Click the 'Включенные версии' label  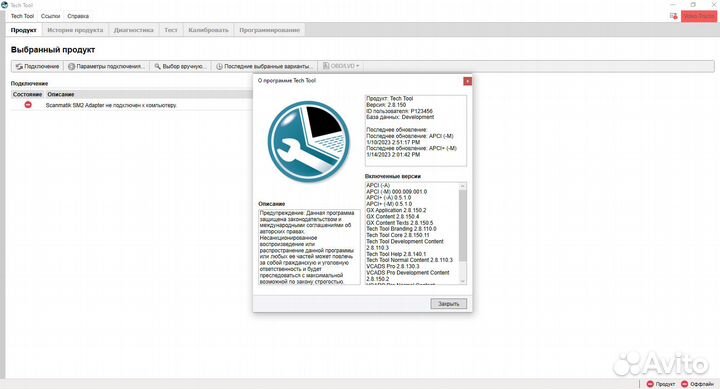point(393,176)
